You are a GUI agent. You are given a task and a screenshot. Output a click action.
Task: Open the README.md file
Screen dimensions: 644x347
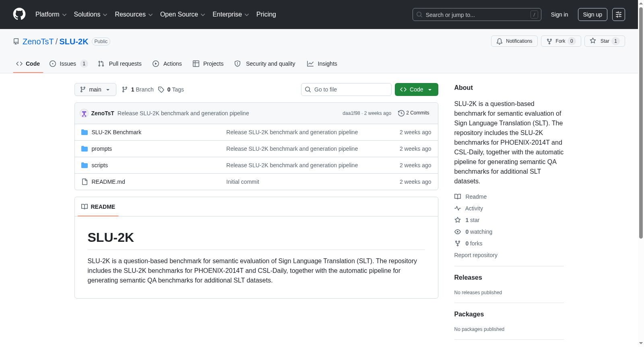(x=108, y=182)
